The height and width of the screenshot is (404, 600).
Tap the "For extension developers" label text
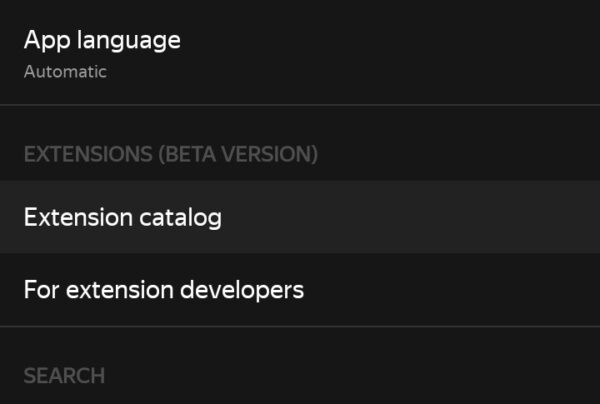[x=163, y=290]
